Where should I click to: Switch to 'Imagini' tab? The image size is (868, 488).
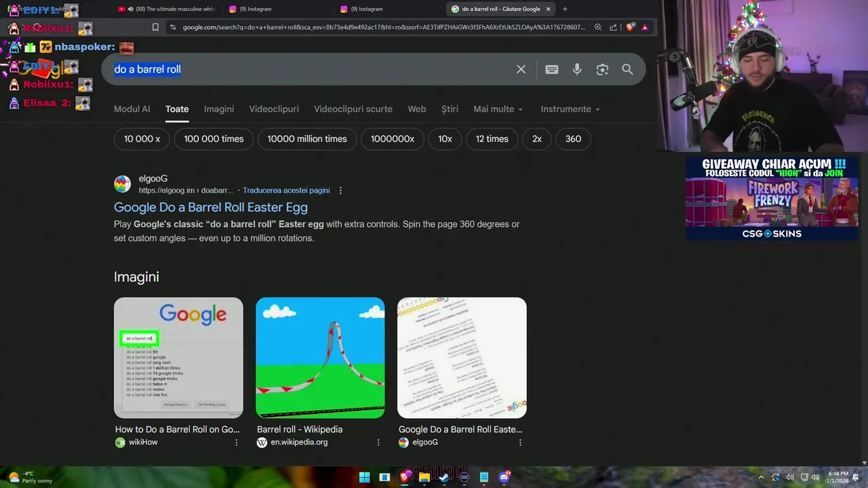coord(219,109)
